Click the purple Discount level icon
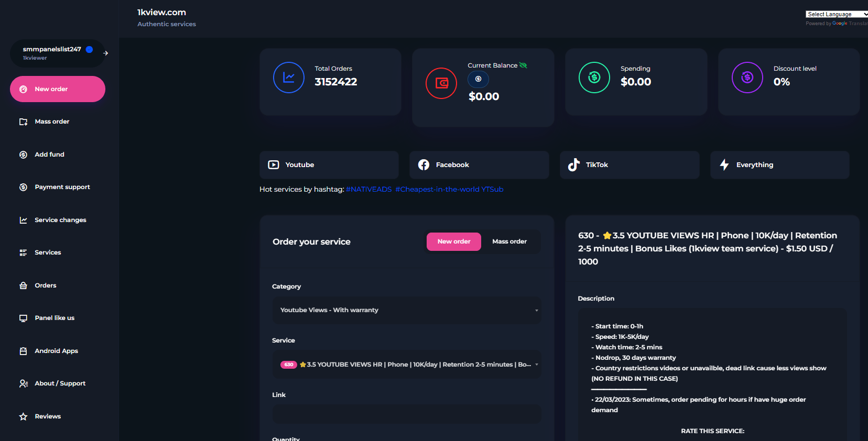 747,78
